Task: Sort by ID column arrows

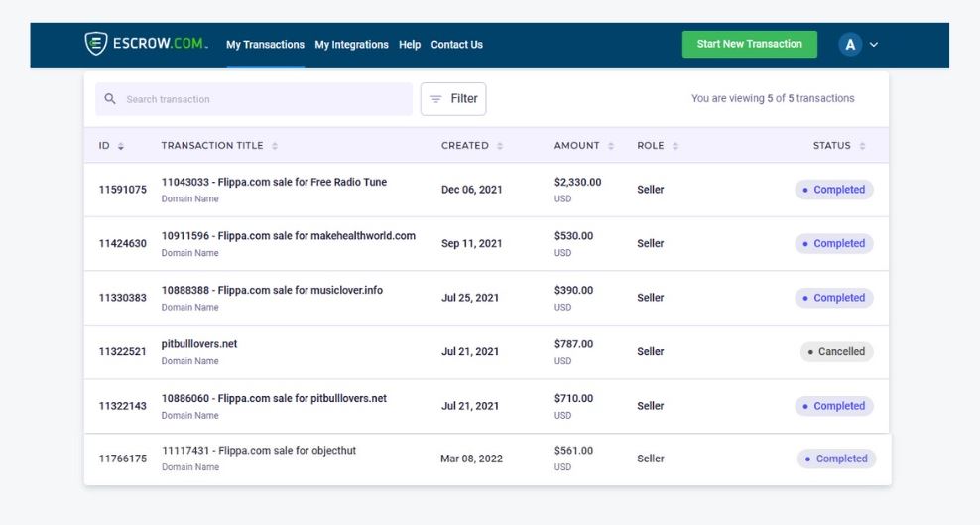Action: point(121,146)
